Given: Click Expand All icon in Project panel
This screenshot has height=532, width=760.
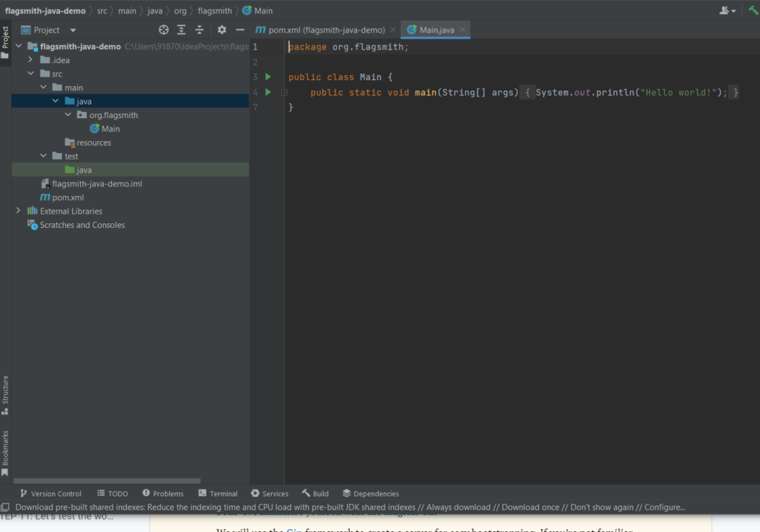Looking at the screenshot, I should click(x=181, y=30).
